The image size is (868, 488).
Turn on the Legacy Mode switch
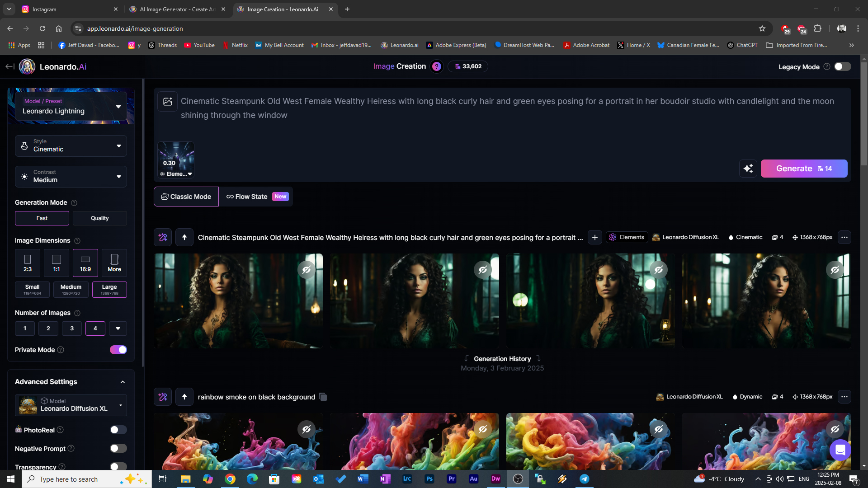842,66
